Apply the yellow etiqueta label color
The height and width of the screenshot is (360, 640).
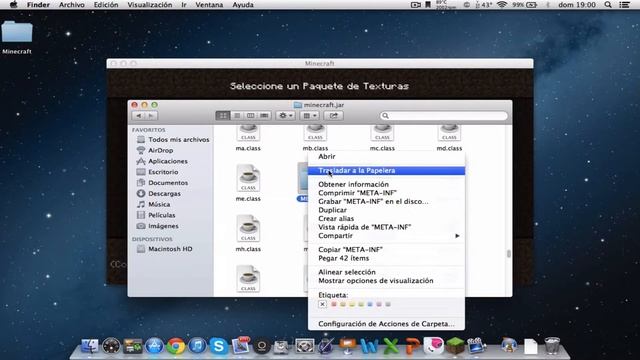(x=352, y=304)
